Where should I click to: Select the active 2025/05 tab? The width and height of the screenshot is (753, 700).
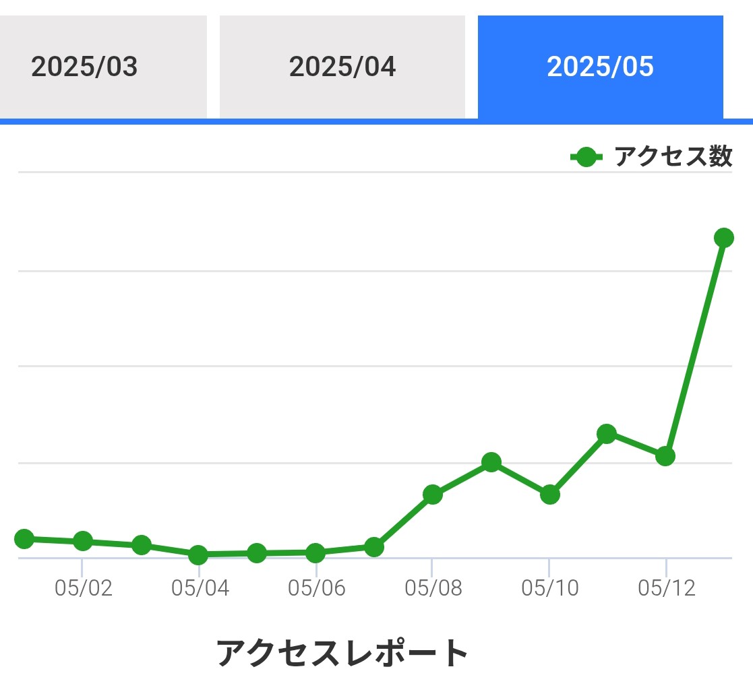(x=600, y=66)
